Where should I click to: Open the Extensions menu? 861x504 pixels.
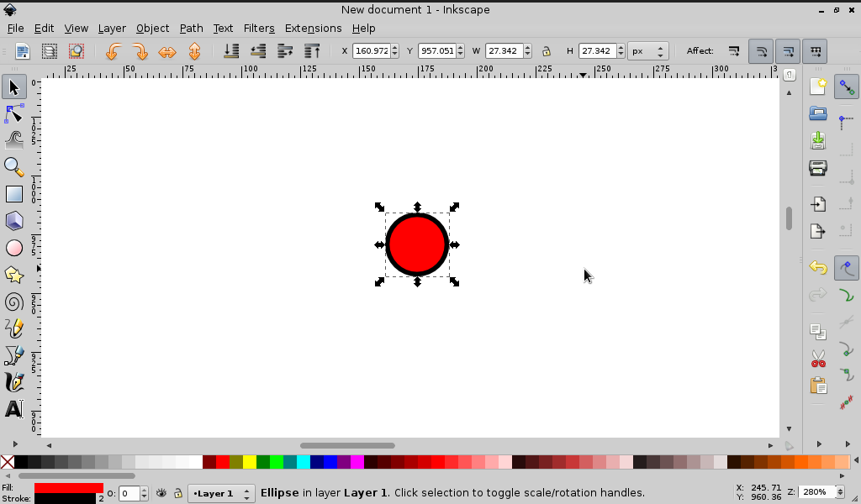[x=313, y=28]
